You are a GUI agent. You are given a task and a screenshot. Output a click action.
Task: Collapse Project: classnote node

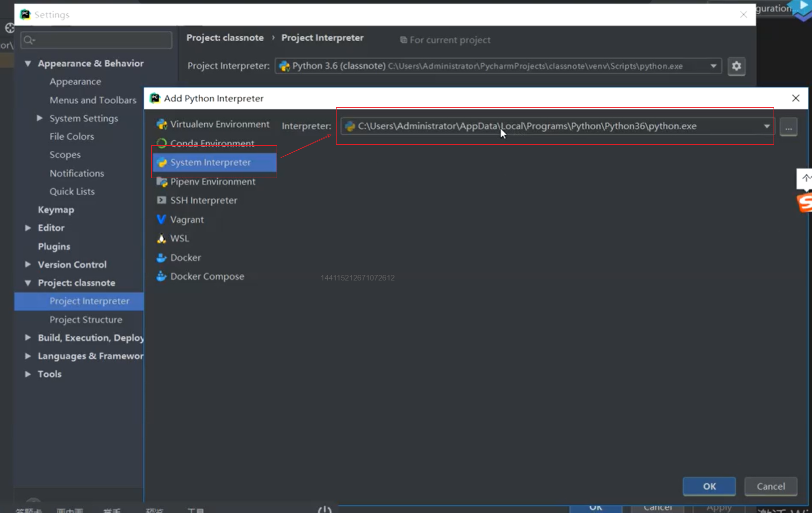pos(28,283)
